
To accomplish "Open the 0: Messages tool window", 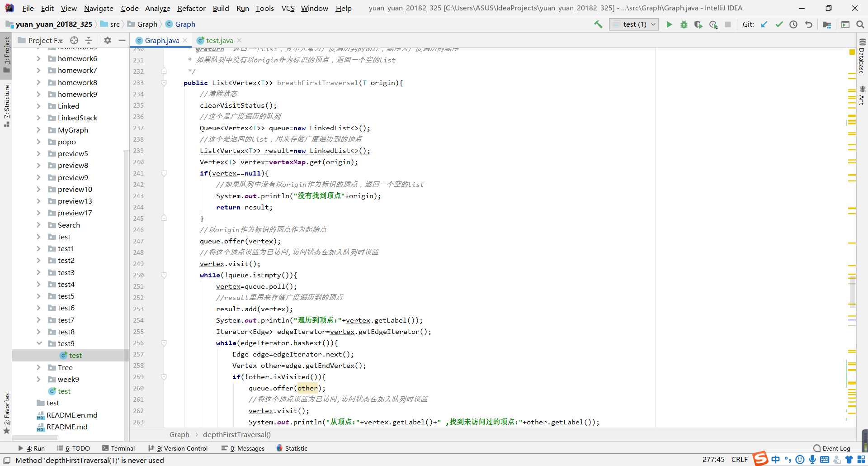I will (243, 448).
